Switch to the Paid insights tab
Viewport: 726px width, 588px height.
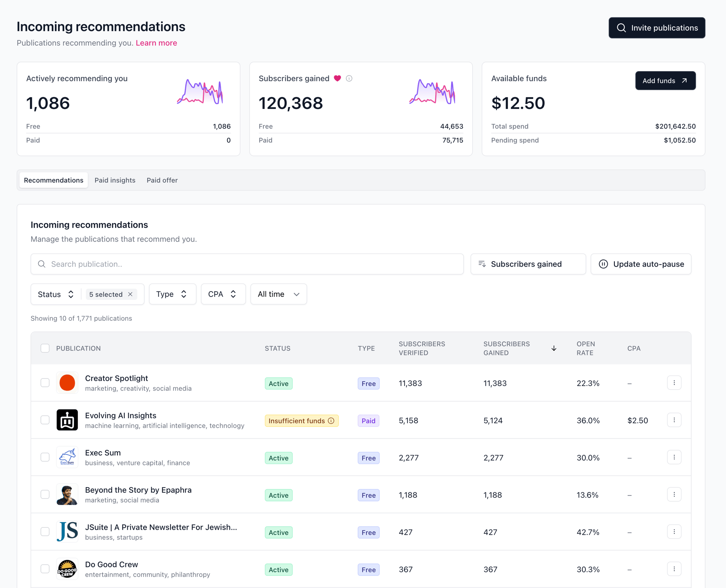tap(115, 180)
